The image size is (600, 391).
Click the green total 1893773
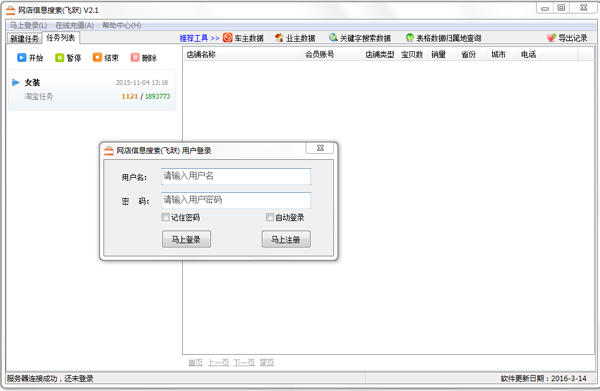pos(157,96)
